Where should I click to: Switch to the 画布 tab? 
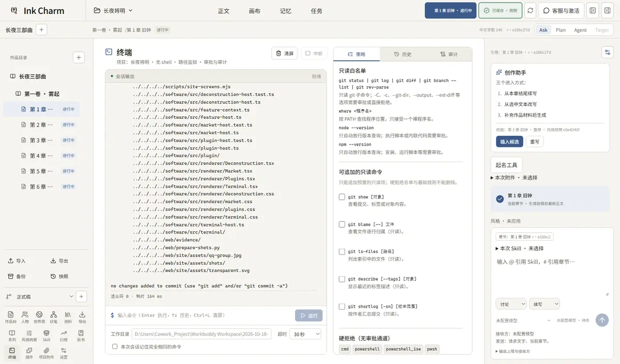254,11
